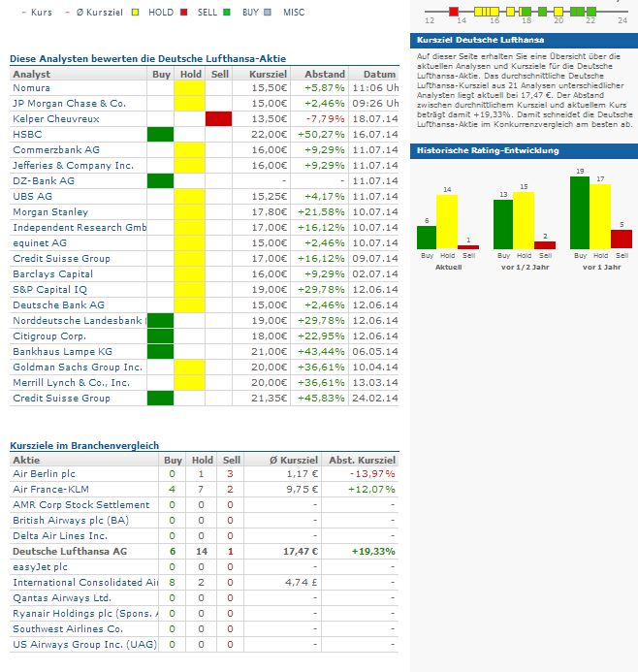Screen dimensions: 638x672
Task: Open the Morgan Stanley analysis
Action: 50,211
